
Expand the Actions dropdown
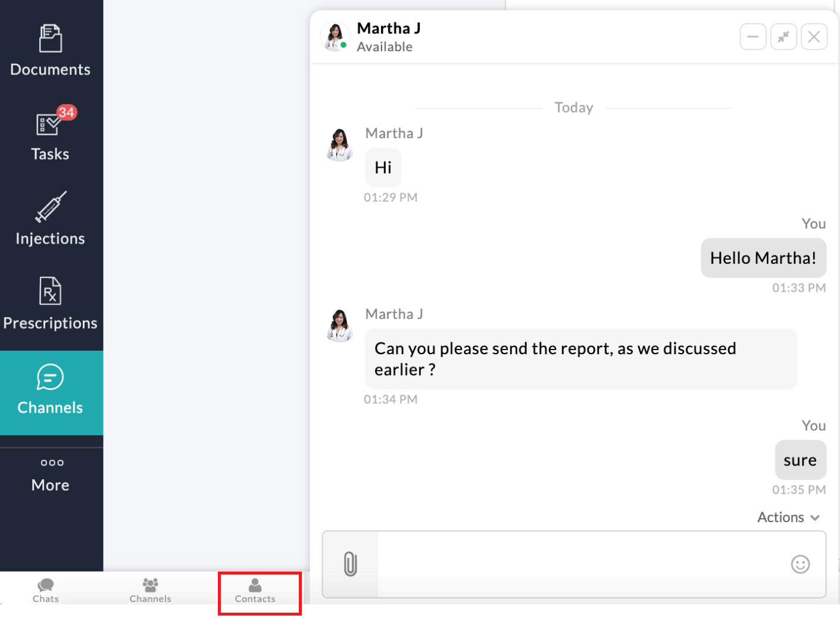point(788,517)
